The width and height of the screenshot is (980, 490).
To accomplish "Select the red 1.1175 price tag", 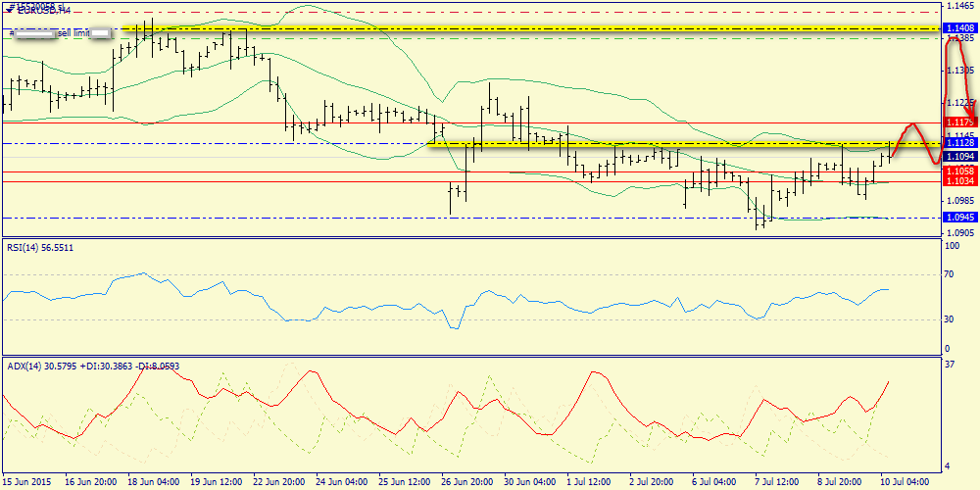I will pos(957,122).
